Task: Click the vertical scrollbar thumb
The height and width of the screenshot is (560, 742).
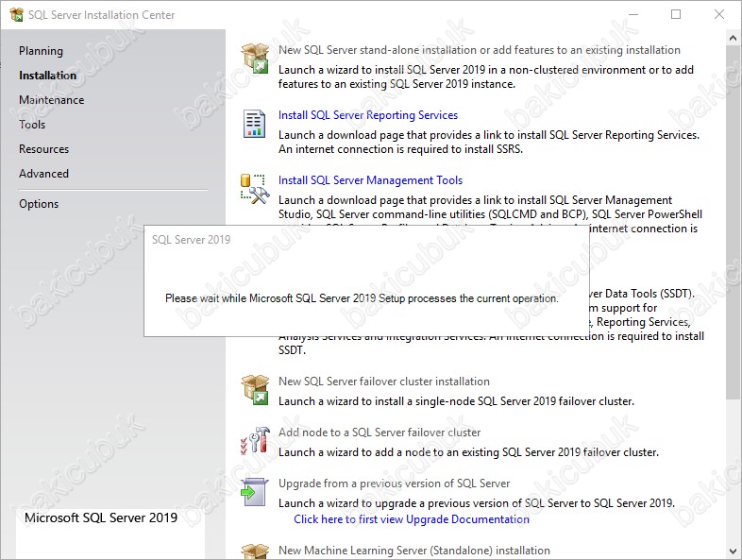Action: pos(733,223)
